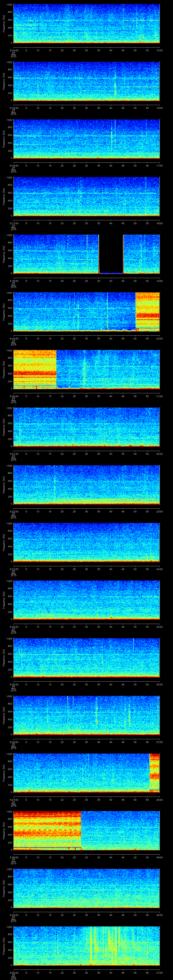Image resolution: width=173 pixels, height=980 pixels.
Task: Click the 5:17:00 start time label
Action: pos(14,223)
